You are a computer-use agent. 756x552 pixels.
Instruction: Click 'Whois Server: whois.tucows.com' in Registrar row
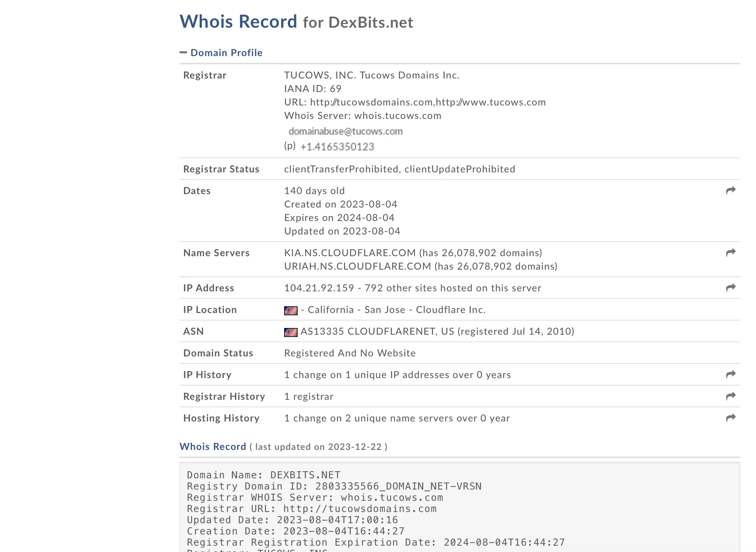[363, 116]
